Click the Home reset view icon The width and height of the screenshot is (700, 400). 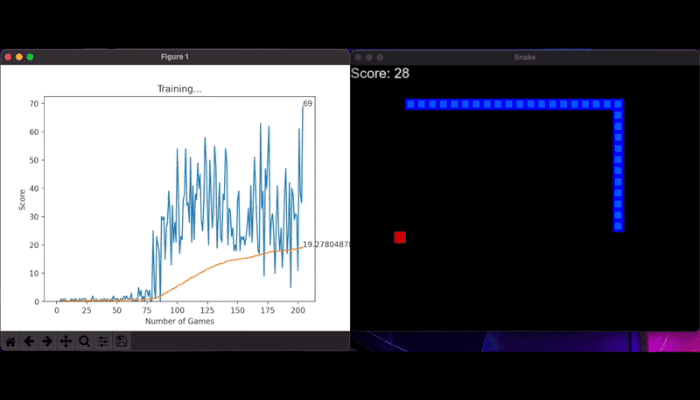pos(10,341)
